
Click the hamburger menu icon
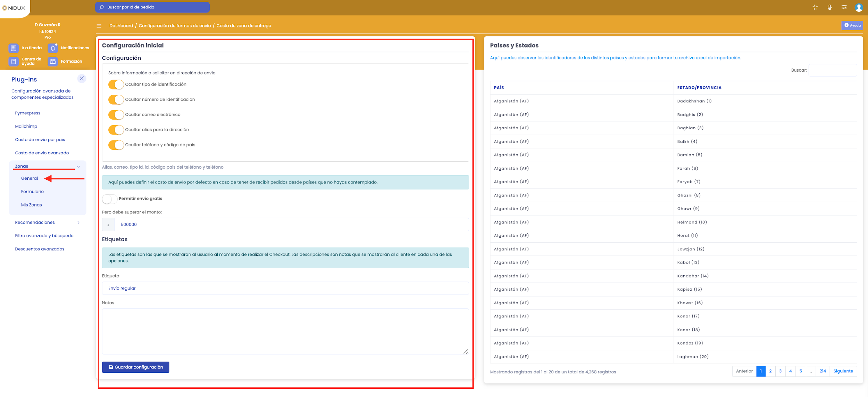click(x=99, y=26)
